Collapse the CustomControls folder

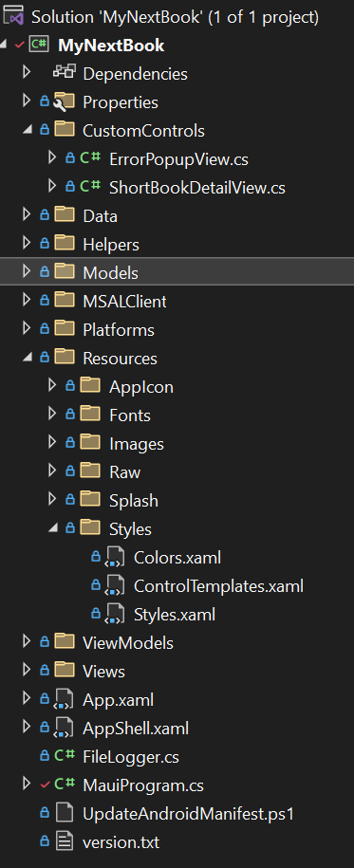tap(26, 130)
